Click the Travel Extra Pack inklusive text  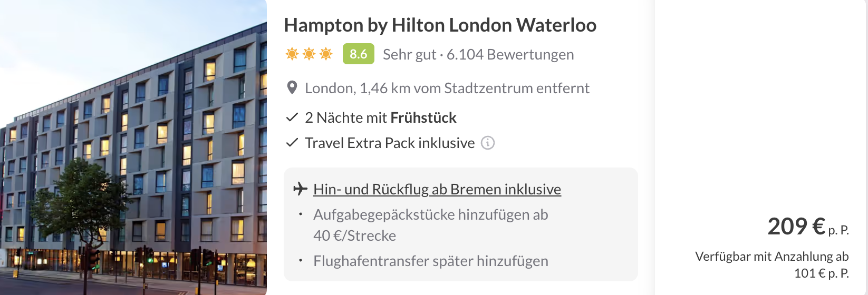click(x=390, y=143)
